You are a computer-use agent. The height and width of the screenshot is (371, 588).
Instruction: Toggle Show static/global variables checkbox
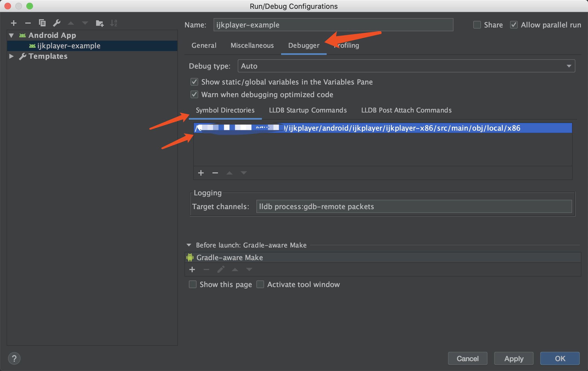(x=194, y=82)
